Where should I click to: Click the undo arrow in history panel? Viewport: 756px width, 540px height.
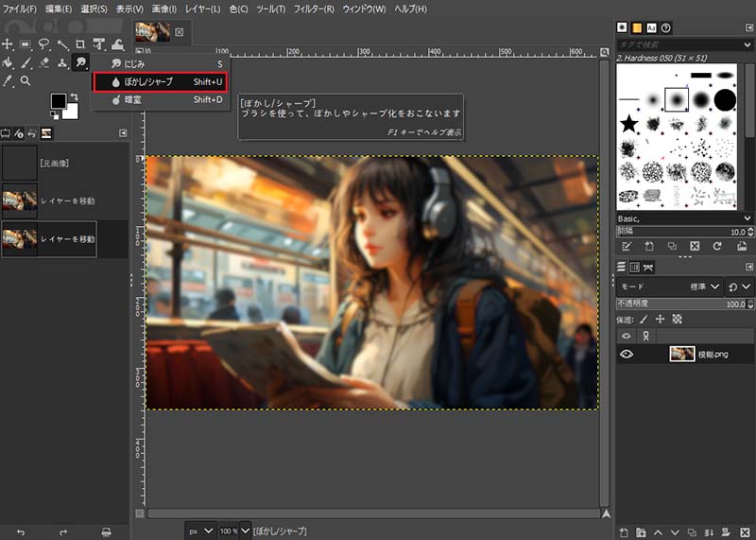tap(21, 531)
